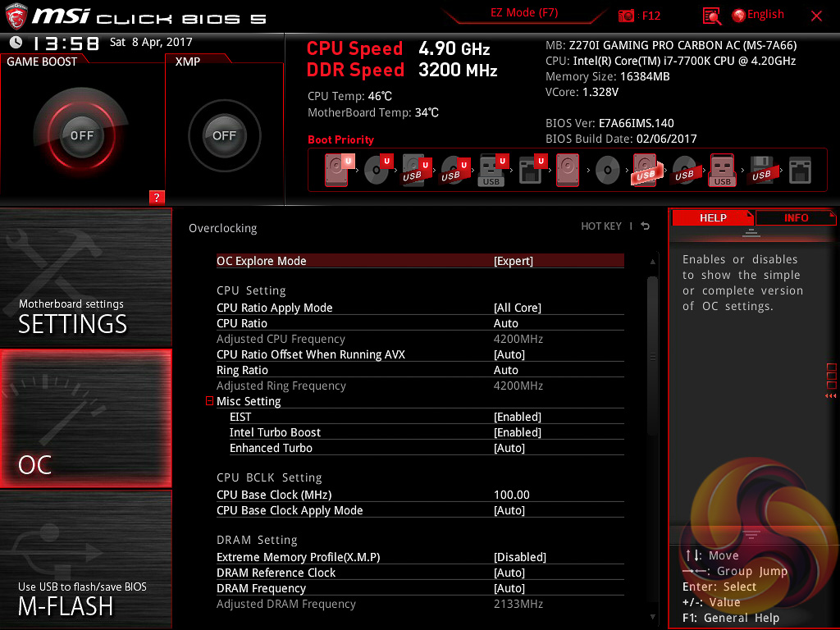This screenshot has height=630, width=840.
Task: Open the Enhanced Turbo Auto option
Action: (x=427, y=448)
